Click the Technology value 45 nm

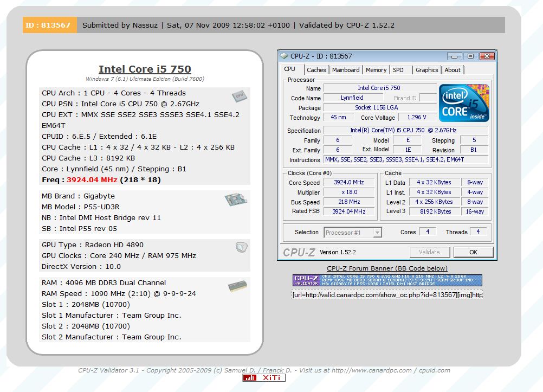338,117
